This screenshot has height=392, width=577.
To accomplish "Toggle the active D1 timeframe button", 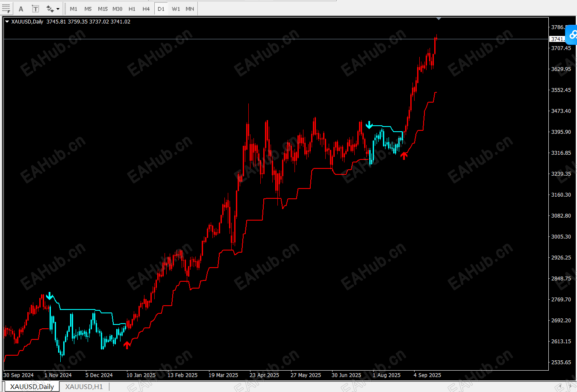I will pyautogui.click(x=161, y=9).
